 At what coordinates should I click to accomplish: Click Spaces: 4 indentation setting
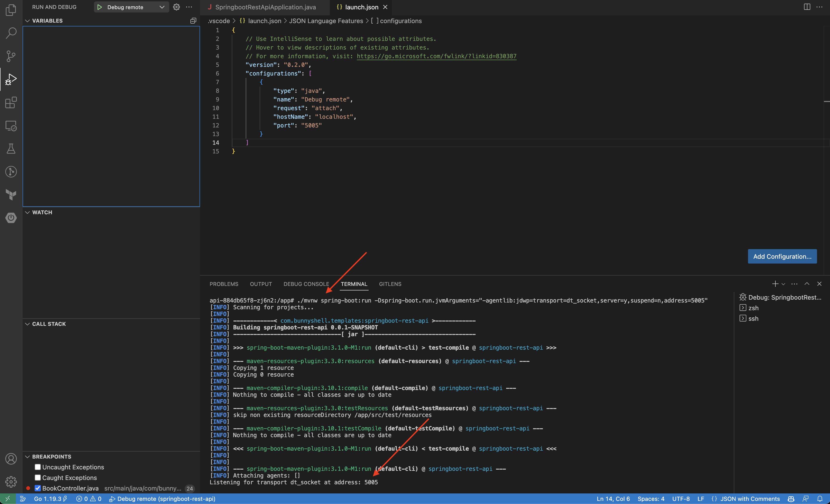651,499
